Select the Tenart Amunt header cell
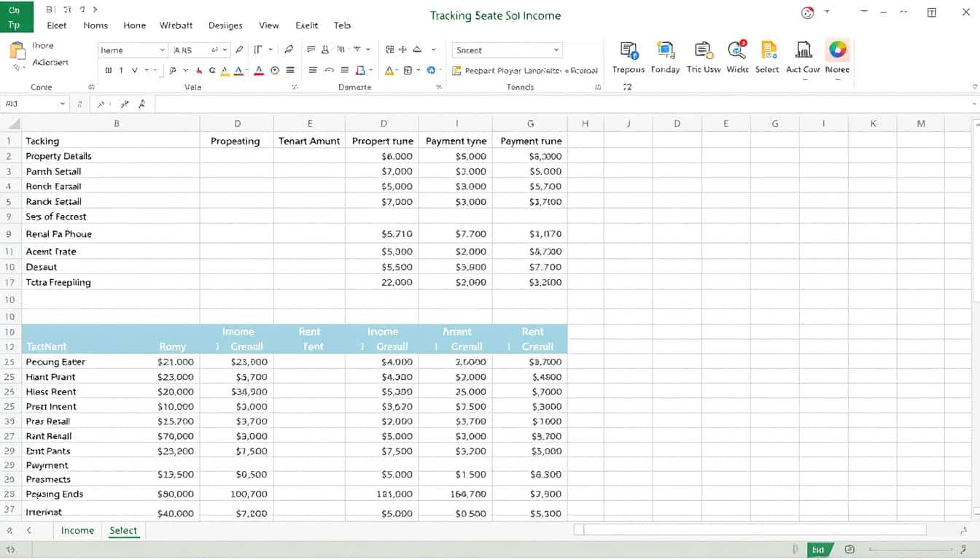Image resolution: width=980 pixels, height=560 pixels. click(x=309, y=141)
